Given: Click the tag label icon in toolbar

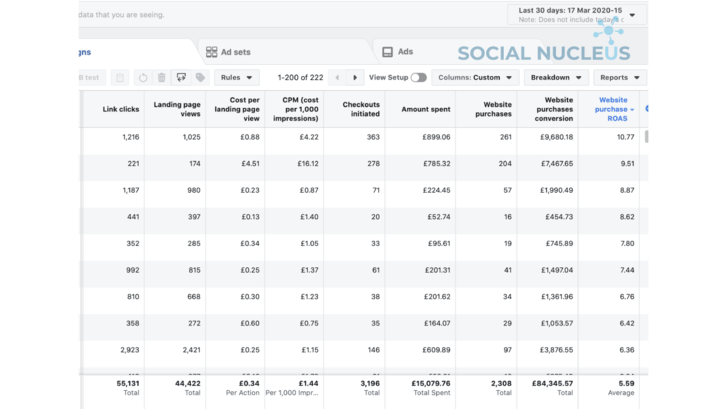Looking at the screenshot, I should click(x=200, y=78).
